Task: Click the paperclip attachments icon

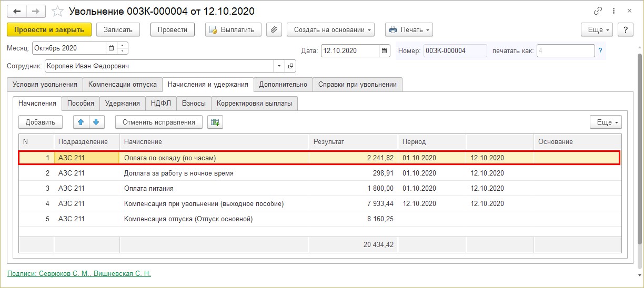Action: 274,29
